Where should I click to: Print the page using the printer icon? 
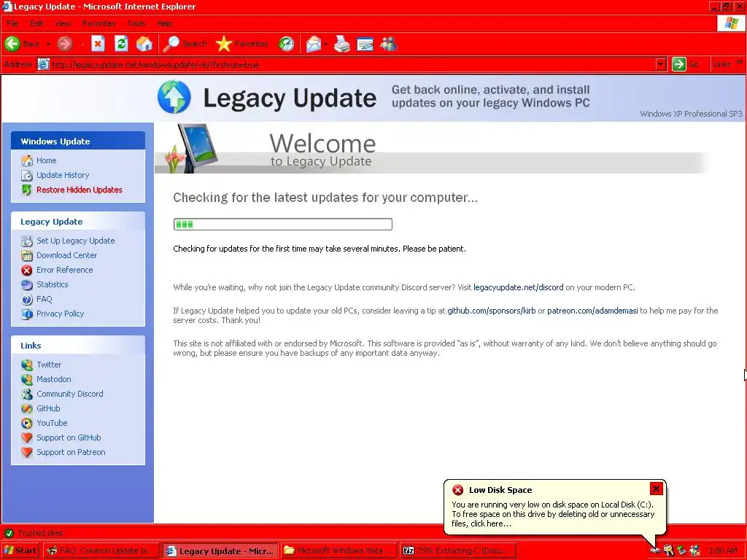(341, 44)
